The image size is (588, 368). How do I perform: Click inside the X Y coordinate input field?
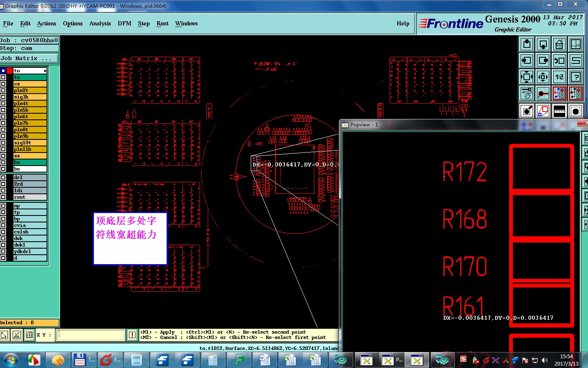coord(91,335)
